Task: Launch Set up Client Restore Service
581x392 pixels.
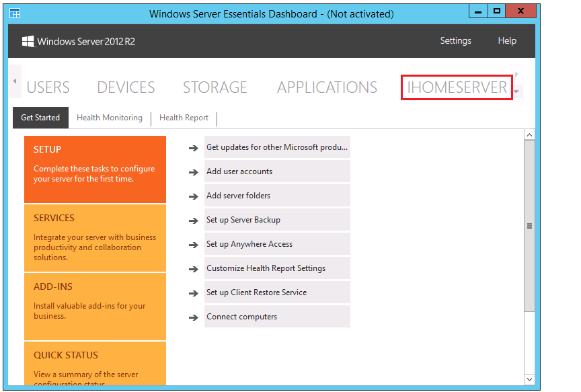Action: tap(277, 292)
